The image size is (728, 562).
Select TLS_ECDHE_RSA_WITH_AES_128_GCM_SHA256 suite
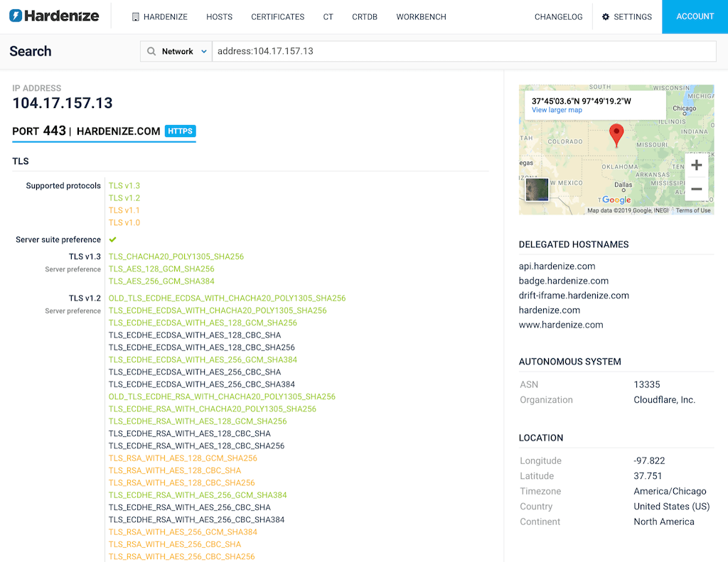198,421
